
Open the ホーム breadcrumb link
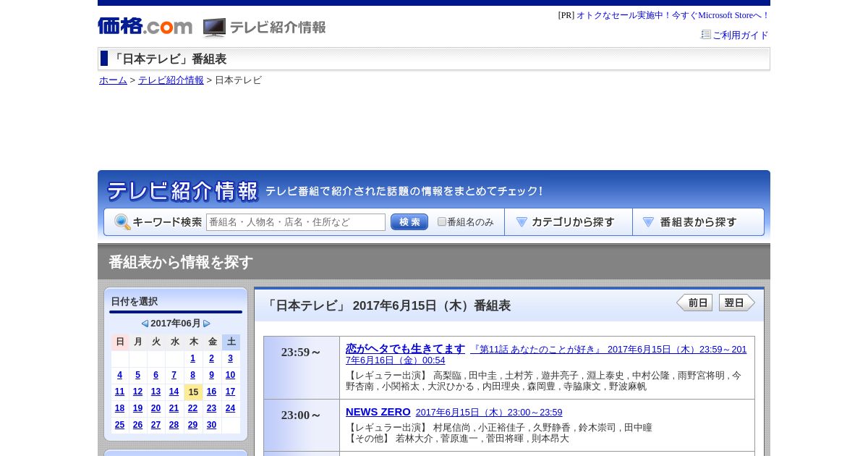click(113, 80)
